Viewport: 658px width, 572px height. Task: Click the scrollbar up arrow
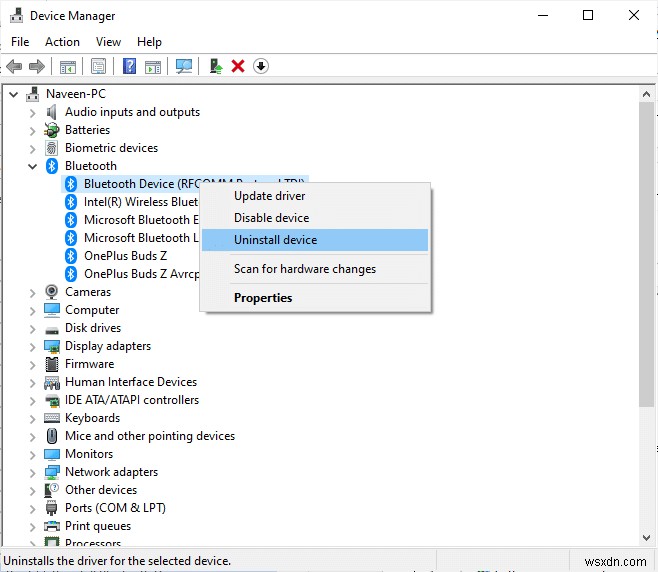click(646, 94)
